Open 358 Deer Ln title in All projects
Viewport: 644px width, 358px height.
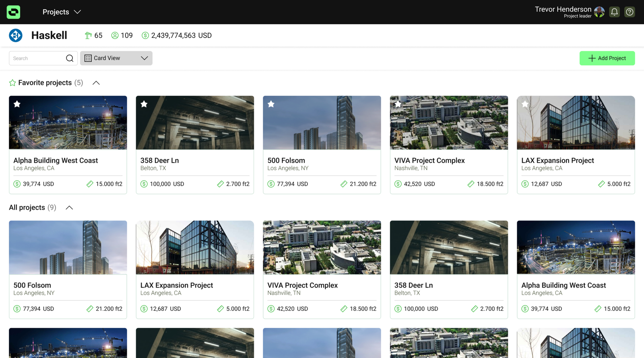414,285
